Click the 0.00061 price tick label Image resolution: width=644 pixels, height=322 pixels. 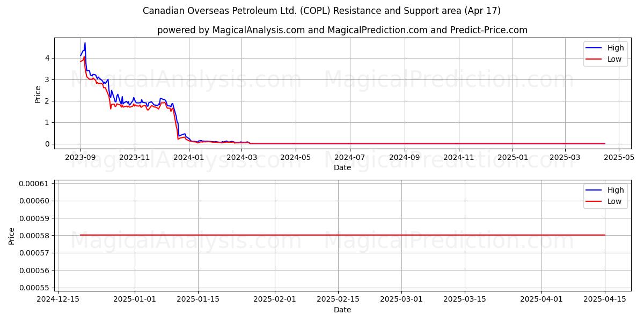click(x=34, y=184)
